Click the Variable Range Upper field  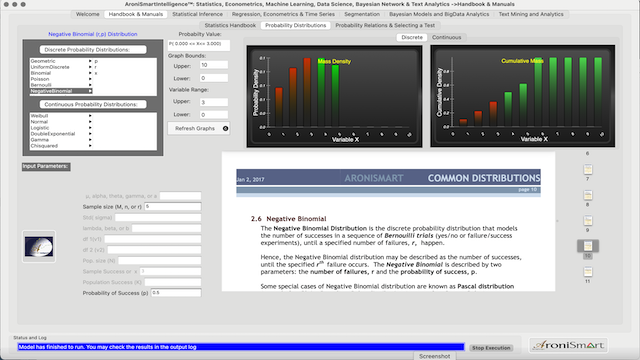click(214, 102)
